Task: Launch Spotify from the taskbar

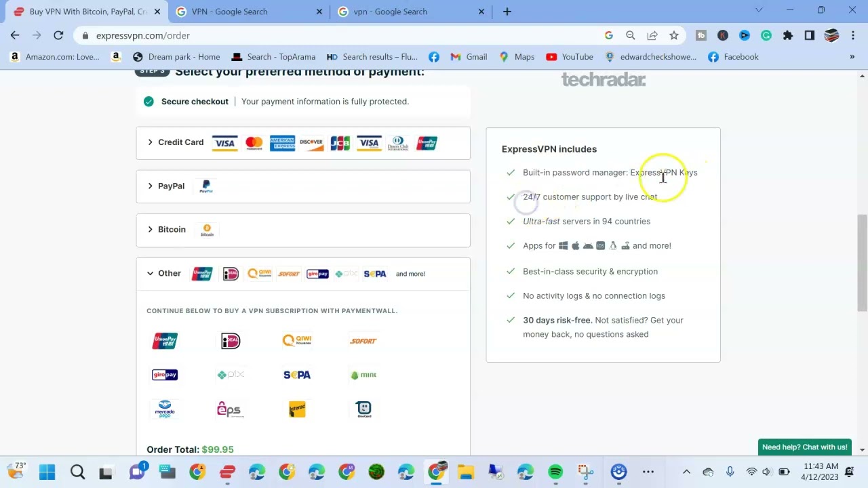Action: (555, 472)
